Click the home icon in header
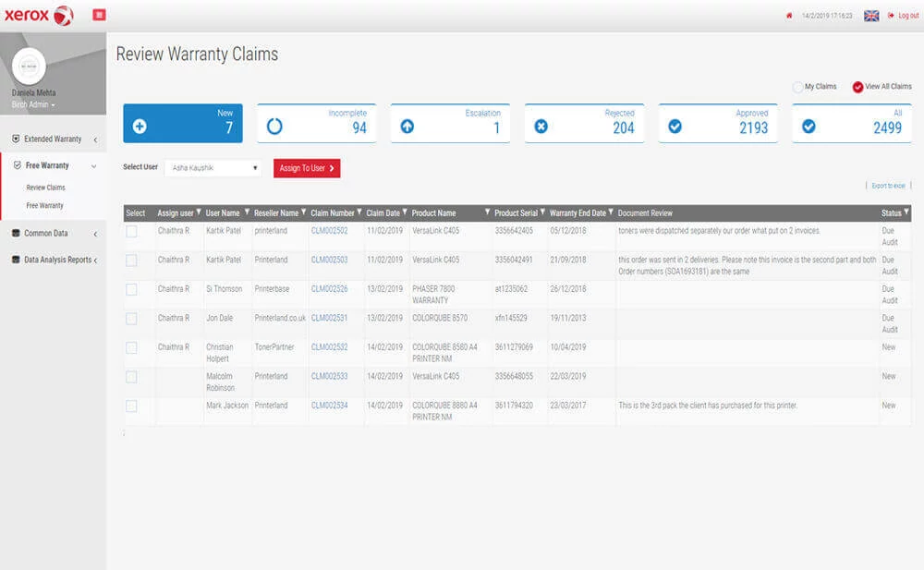Screen dimensions: 924x570 [789, 16]
